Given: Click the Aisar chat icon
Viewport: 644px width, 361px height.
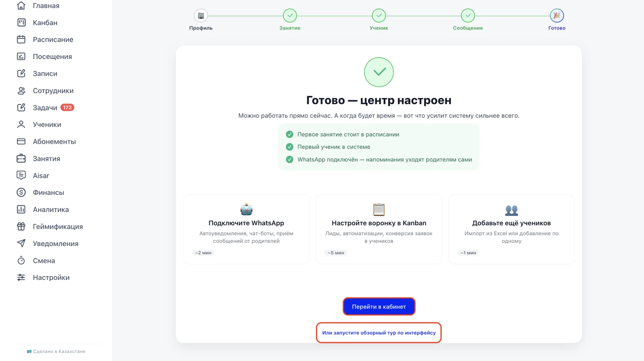Looking at the screenshot, I should click(x=21, y=175).
